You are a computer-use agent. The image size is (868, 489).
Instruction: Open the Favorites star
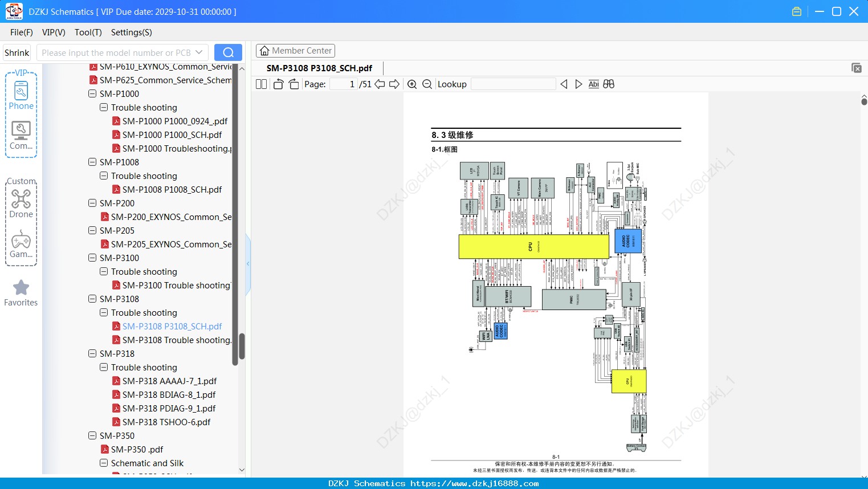[x=21, y=293]
